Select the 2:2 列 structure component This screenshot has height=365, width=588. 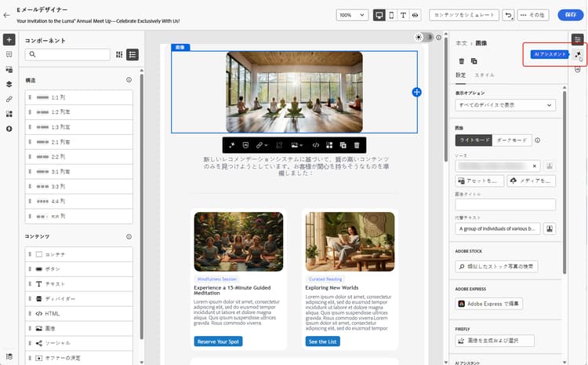(x=78, y=156)
